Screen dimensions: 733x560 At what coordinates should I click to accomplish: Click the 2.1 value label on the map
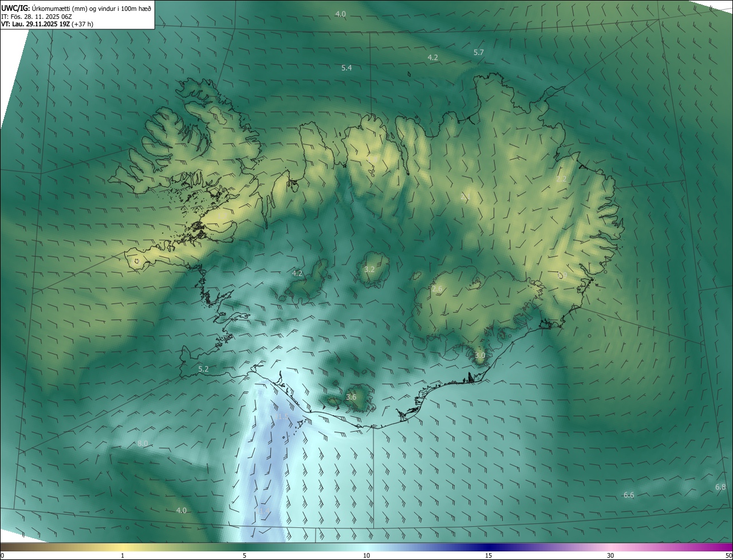(x=464, y=197)
